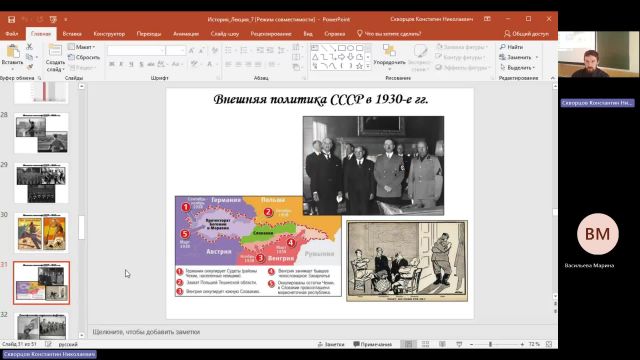Switch to the Анимация tab

tap(186, 34)
